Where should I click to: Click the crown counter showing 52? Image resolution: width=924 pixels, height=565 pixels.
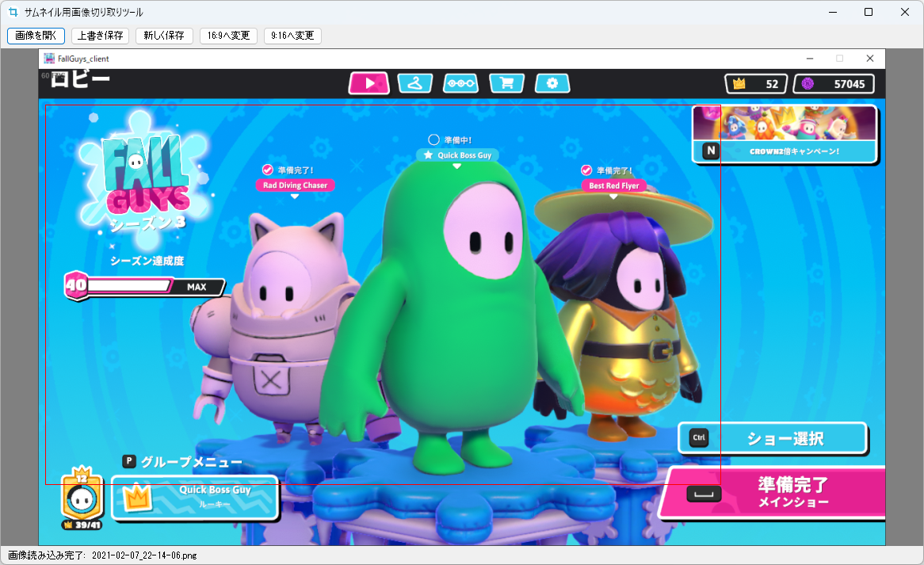[x=756, y=84]
